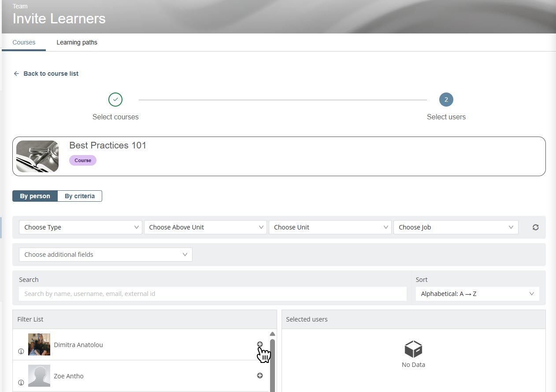The image size is (556, 392).
Task: Click the Filter List scrollbar up arrow
Action: (272, 334)
